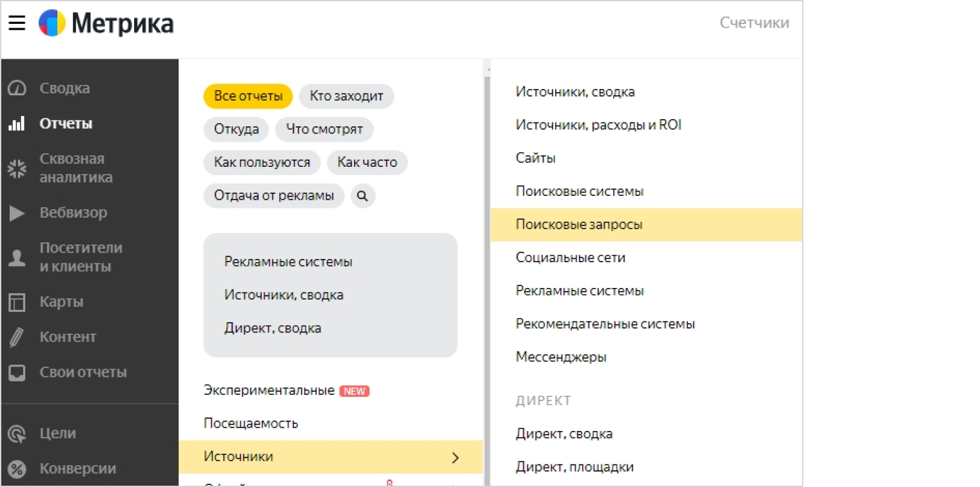The height and width of the screenshot is (487, 980).
Task: Click the report search magnifier button
Action: (x=362, y=196)
